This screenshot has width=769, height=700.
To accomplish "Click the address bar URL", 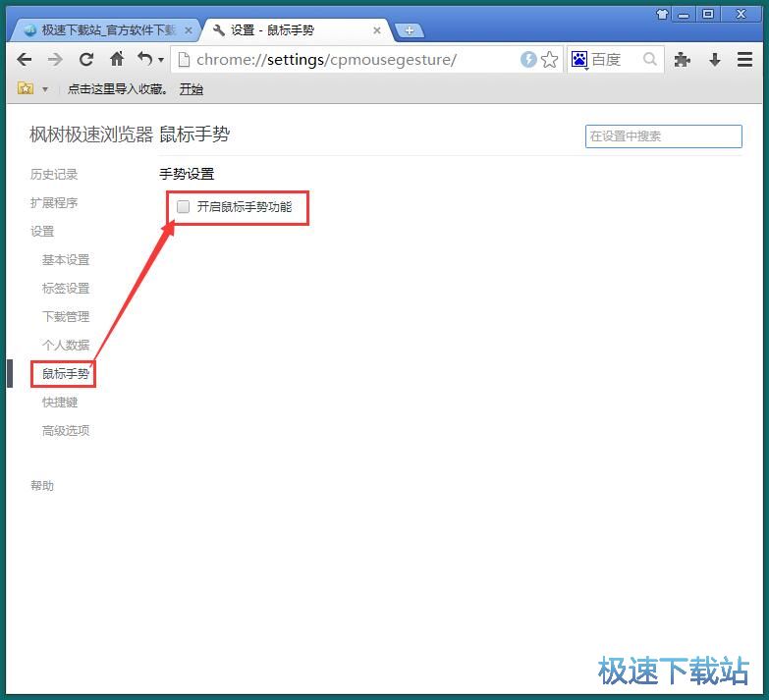I will coord(326,60).
